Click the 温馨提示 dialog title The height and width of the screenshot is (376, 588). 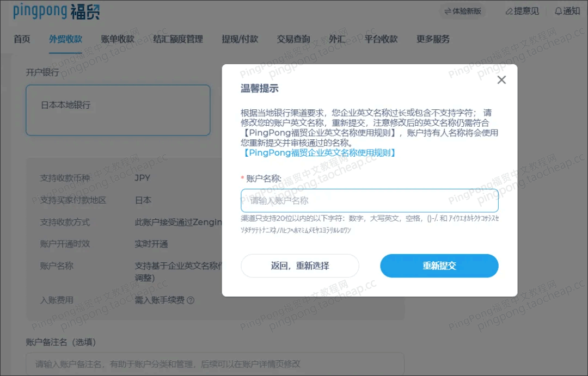pos(260,89)
